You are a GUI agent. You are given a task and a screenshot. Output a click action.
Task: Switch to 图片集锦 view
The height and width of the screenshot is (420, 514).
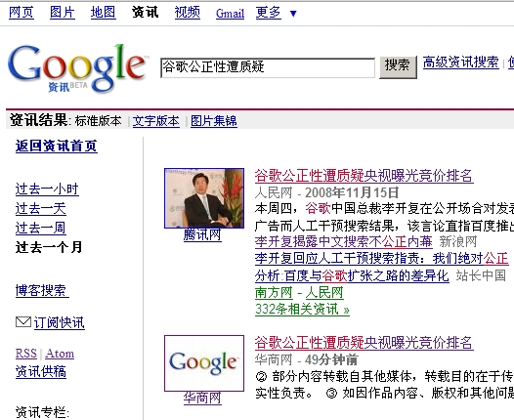(x=214, y=121)
